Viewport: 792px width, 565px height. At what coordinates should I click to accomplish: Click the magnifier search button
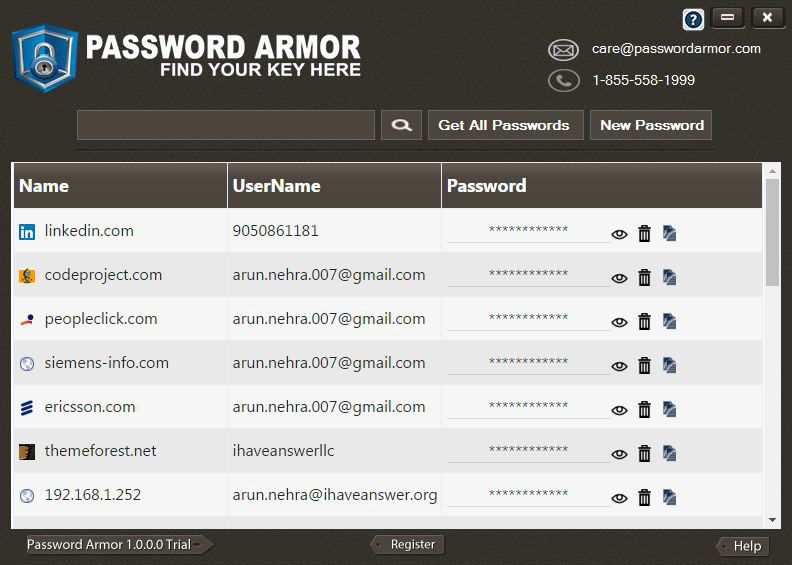[401, 125]
